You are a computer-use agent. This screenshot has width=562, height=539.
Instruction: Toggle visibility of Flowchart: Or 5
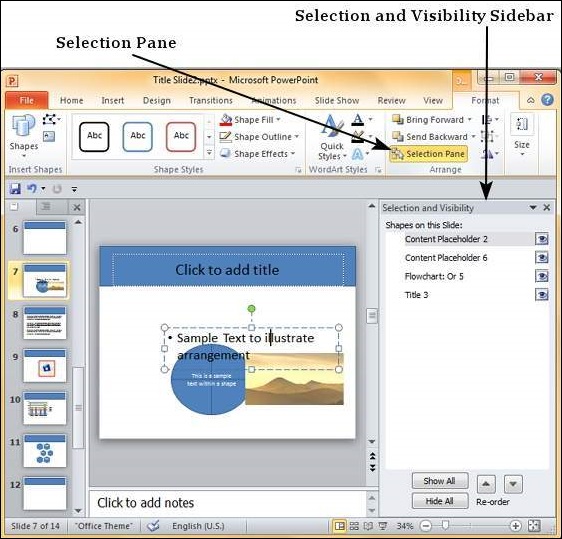click(542, 276)
